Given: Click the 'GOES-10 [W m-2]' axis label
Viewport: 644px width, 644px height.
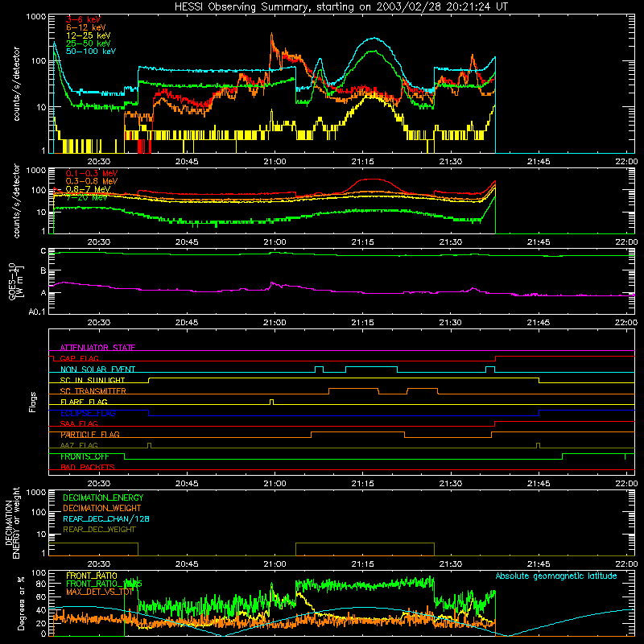Looking at the screenshot, I should coord(16,281).
